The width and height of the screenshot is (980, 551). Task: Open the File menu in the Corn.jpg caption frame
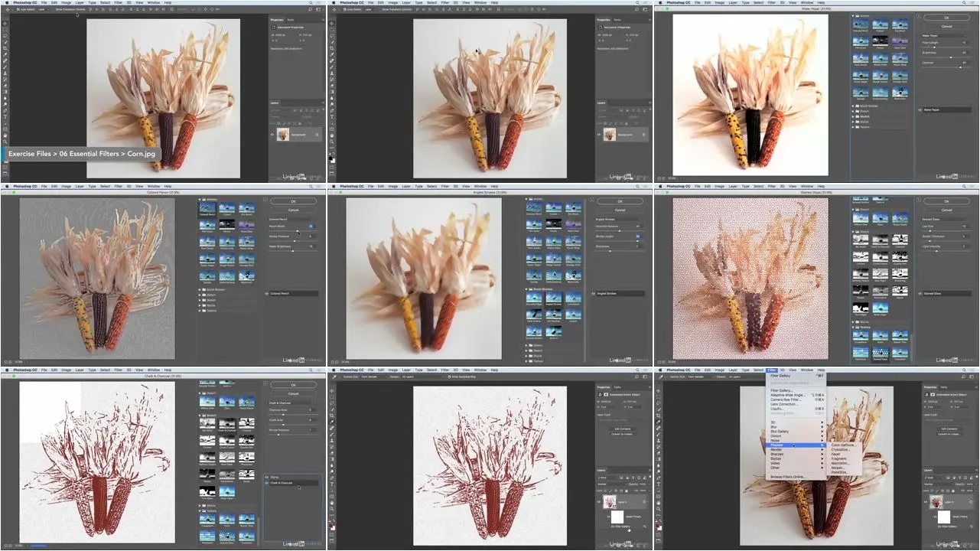44,2
